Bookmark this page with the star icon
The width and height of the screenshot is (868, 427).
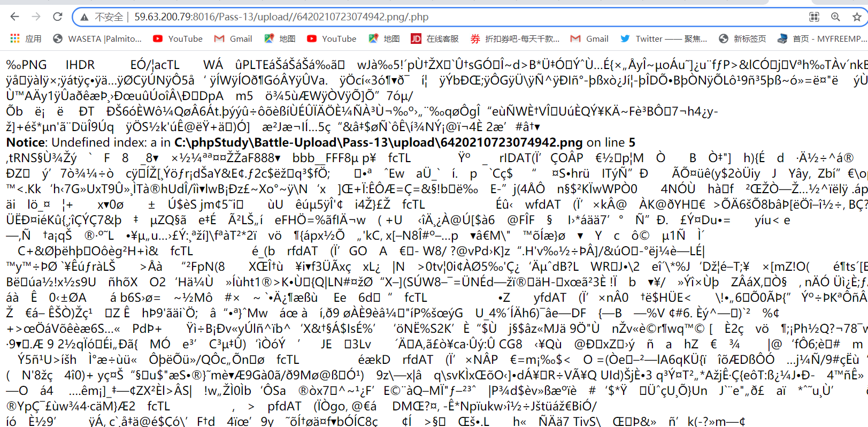click(857, 17)
